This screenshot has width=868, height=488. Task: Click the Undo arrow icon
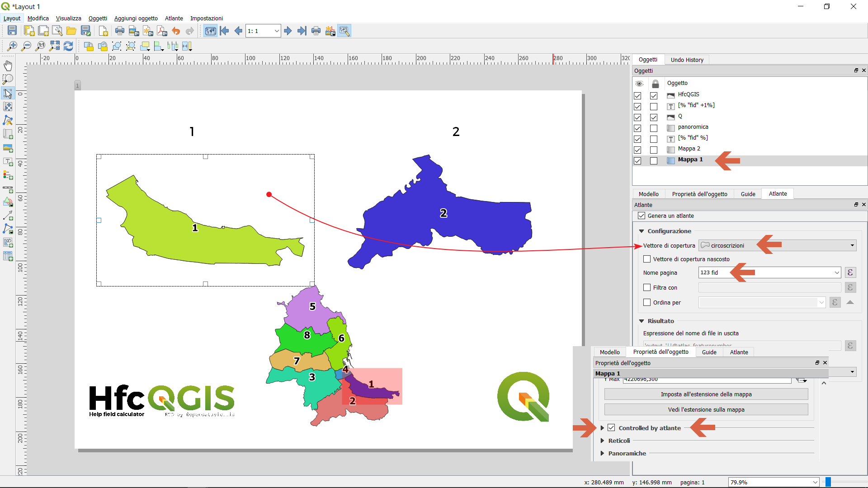tap(176, 31)
